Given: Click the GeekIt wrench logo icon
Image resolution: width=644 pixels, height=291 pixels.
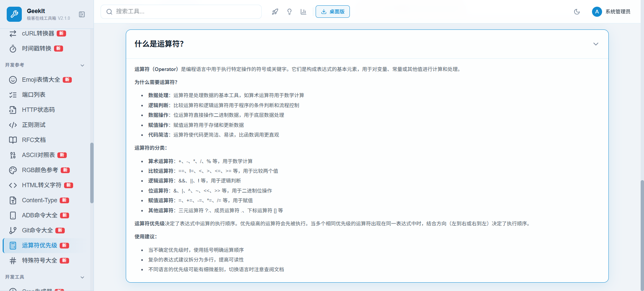Looking at the screenshot, I should point(14,14).
